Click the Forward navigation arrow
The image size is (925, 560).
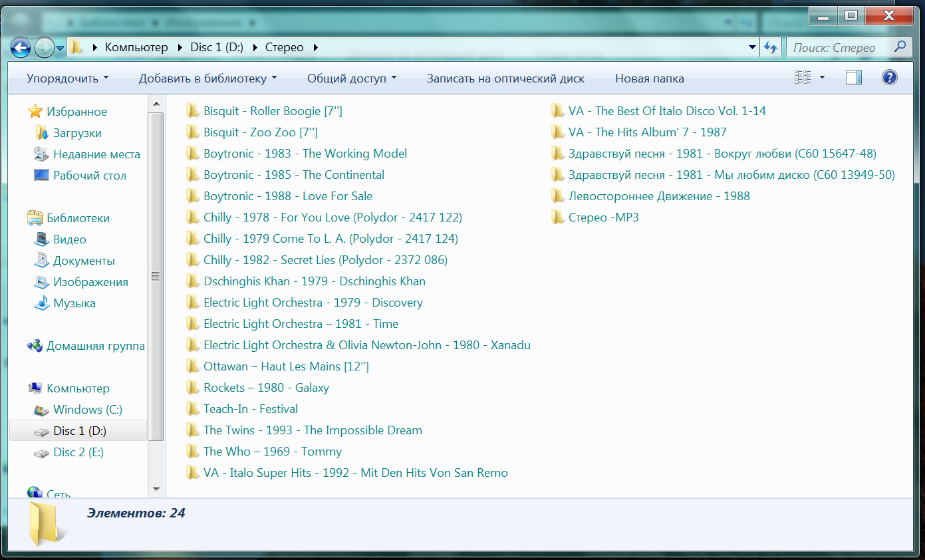click(x=44, y=47)
